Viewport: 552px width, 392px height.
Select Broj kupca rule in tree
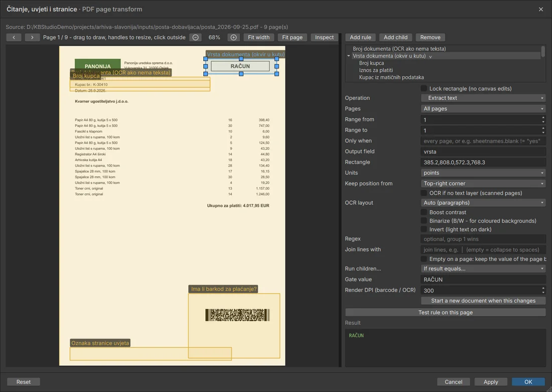pyautogui.click(x=371, y=63)
